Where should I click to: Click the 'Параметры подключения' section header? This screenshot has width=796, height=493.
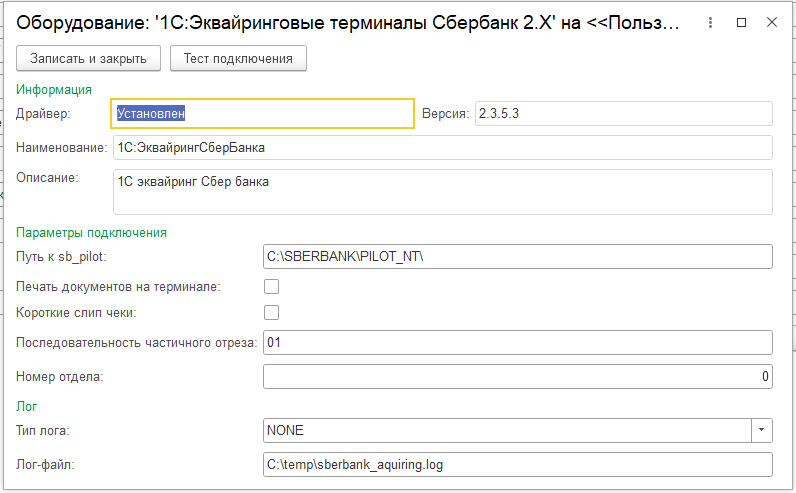(91, 232)
